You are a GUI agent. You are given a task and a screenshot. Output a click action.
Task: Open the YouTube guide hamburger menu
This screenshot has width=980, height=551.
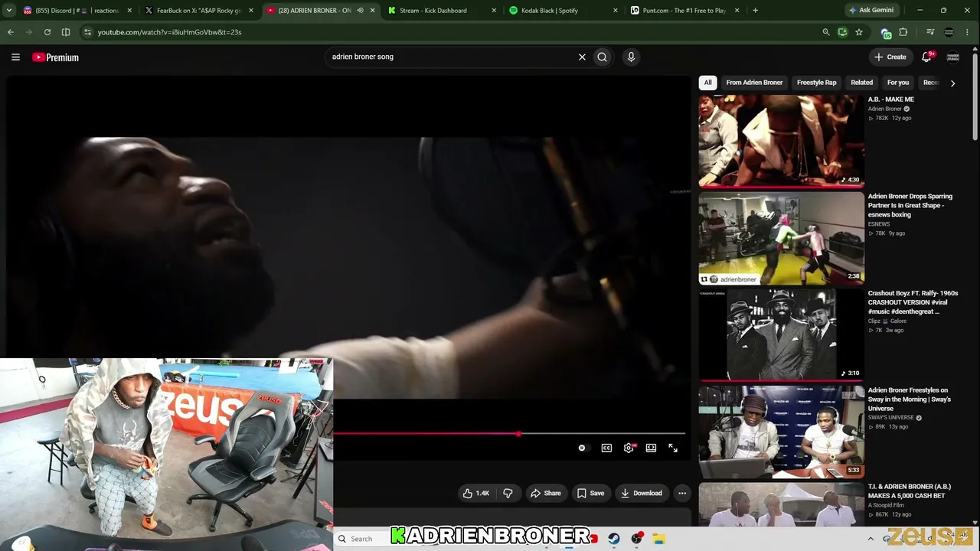15,57
